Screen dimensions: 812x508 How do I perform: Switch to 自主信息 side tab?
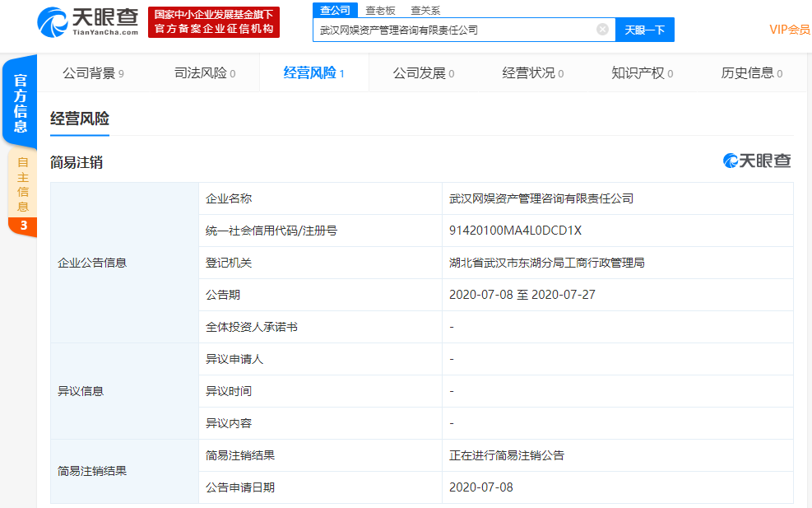(x=23, y=184)
